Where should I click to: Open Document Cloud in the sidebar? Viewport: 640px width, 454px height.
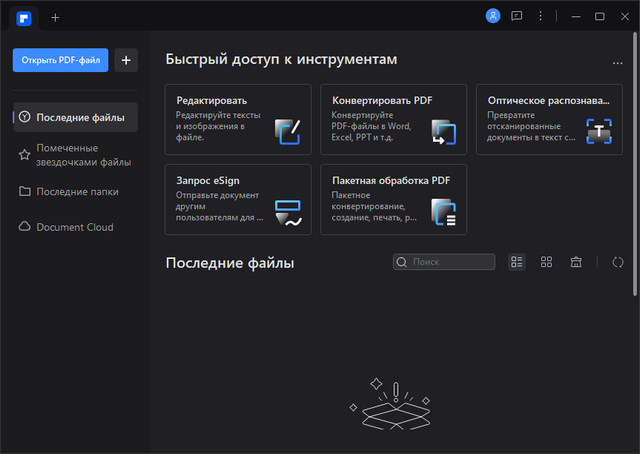(x=75, y=227)
